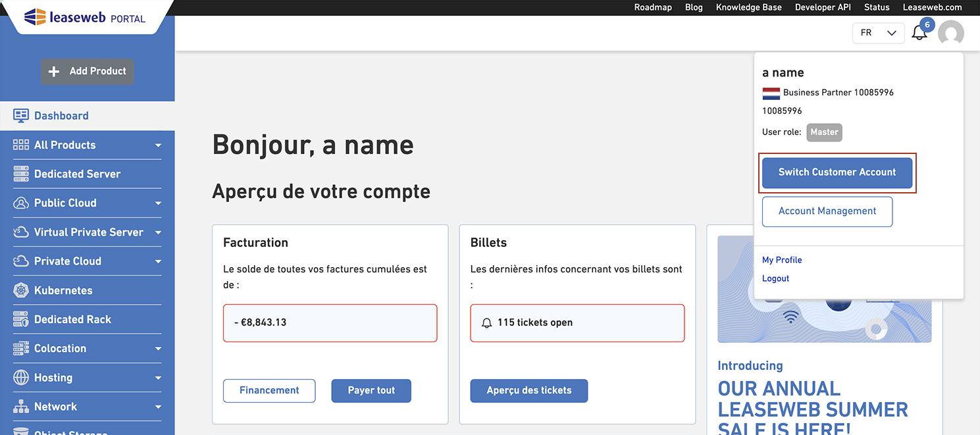The width and height of the screenshot is (980, 435).
Task: Click the notification count badge showing 6
Action: 927,25
